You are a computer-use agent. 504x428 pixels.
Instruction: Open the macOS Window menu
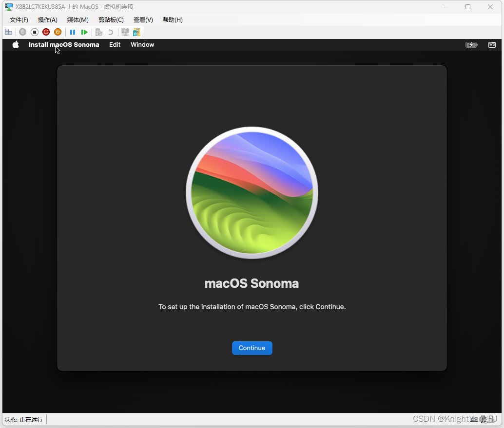(142, 45)
